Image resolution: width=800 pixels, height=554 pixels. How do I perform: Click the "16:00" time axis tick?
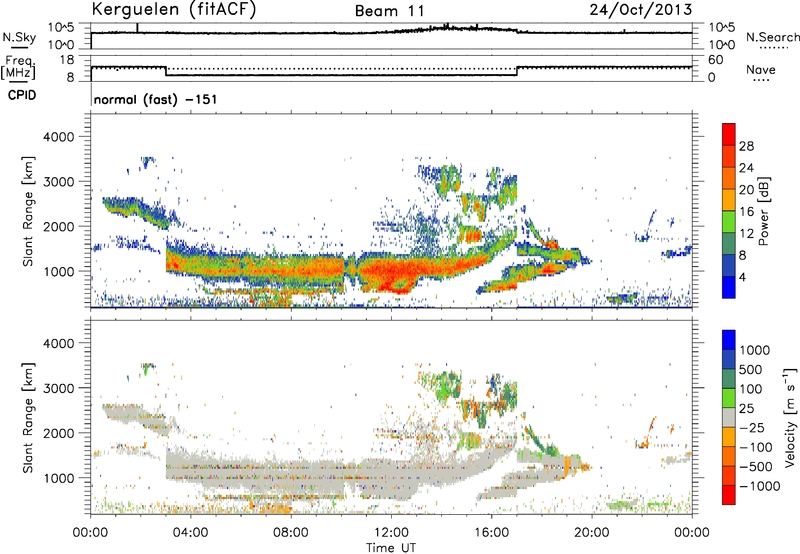pyautogui.click(x=491, y=533)
